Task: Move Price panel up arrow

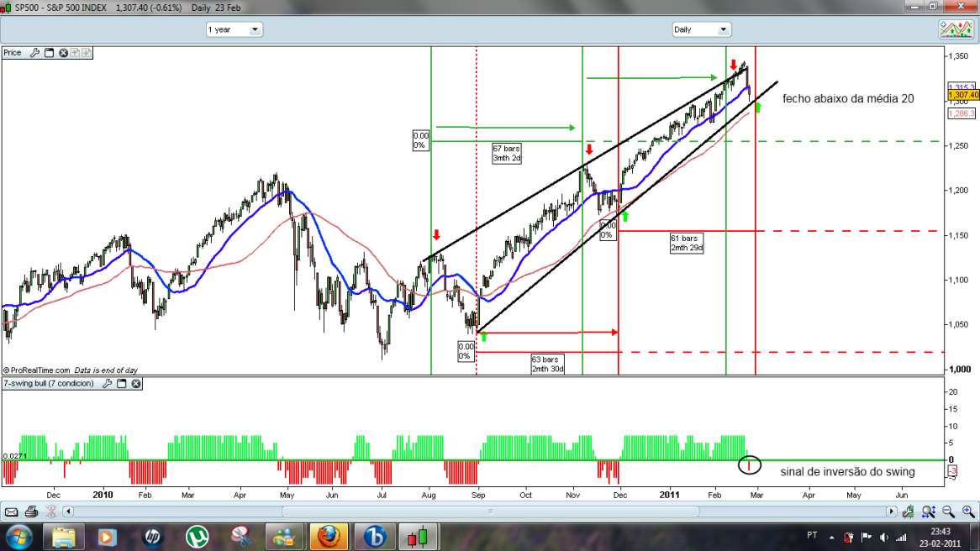Action: 75,52
